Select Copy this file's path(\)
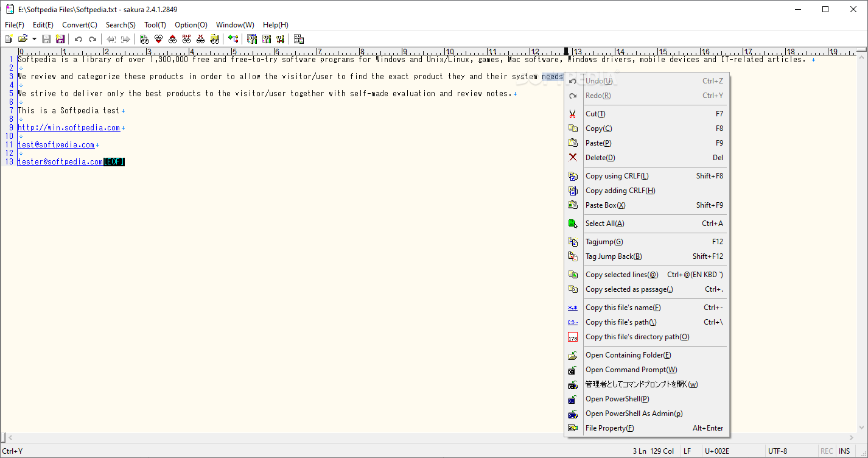 pyautogui.click(x=646, y=322)
